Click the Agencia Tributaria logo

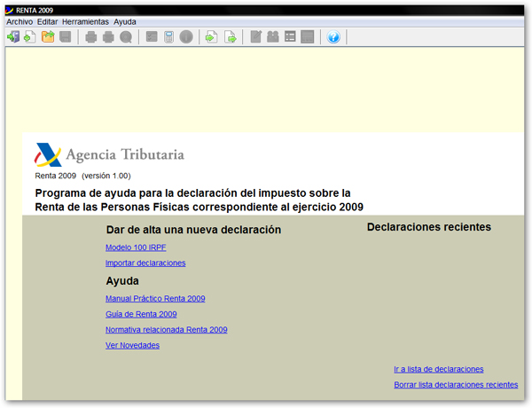pos(109,154)
